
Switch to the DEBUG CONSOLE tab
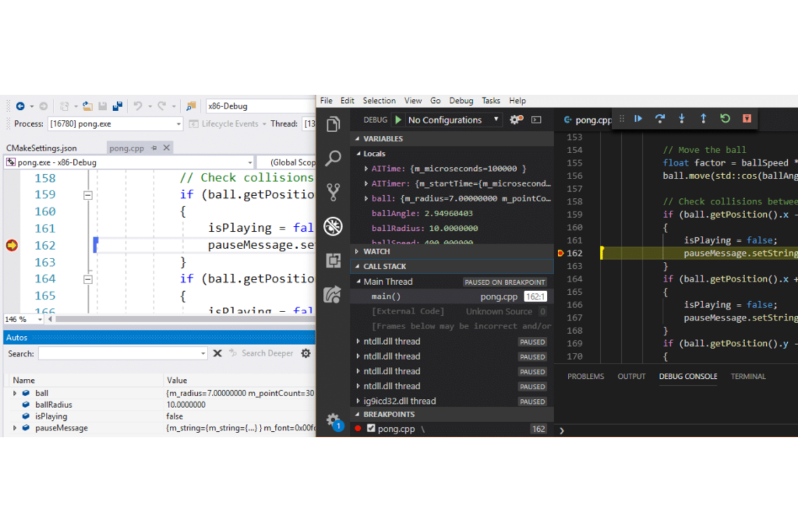[x=688, y=376]
